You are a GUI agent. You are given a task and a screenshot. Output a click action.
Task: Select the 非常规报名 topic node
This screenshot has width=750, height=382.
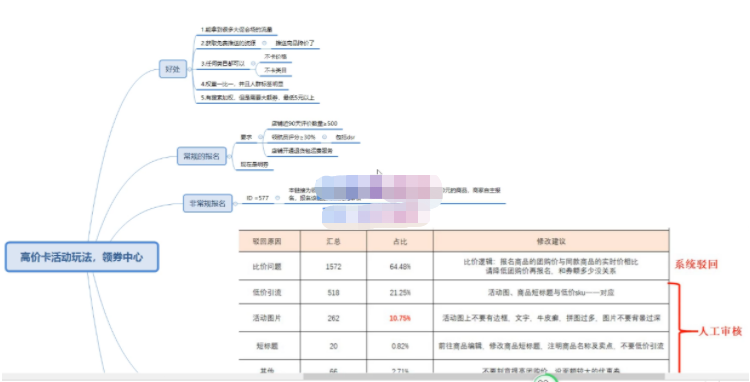[208, 204]
